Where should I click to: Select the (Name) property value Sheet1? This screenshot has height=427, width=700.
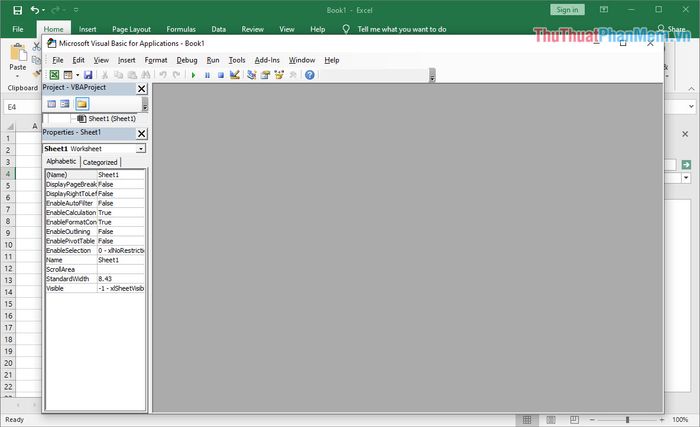click(121, 175)
